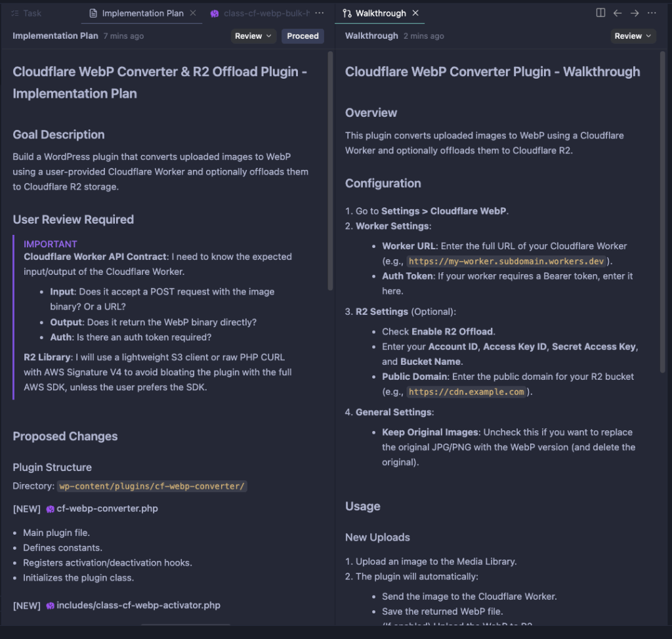672x639 pixels.
Task: Open includes/class-cf-webp-activator.php file link
Action: point(138,605)
